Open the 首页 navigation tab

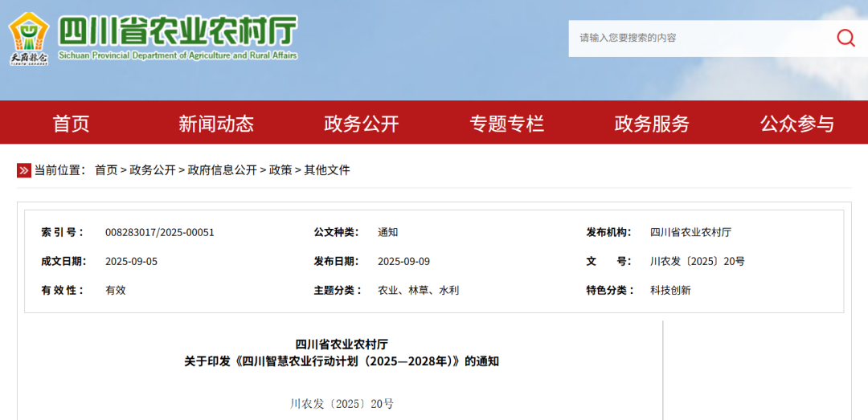71,124
